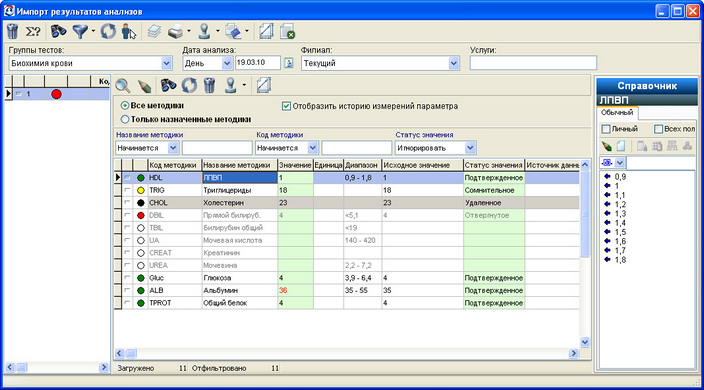This screenshot has width=704, height=390.
Task: Enable the Личный checkbox
Action: (606, 129)
